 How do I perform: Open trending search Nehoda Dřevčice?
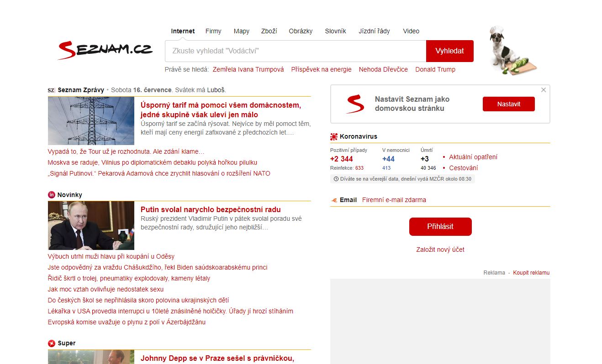[383, 69]
